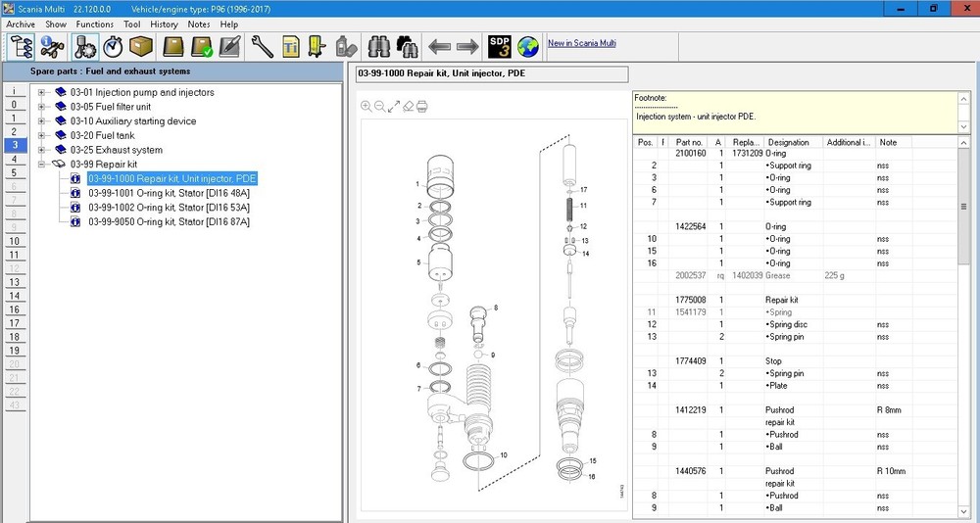The width and height of the screenshot is (980, 523).
Task: Open the Help menu
Action: (228, 24)
